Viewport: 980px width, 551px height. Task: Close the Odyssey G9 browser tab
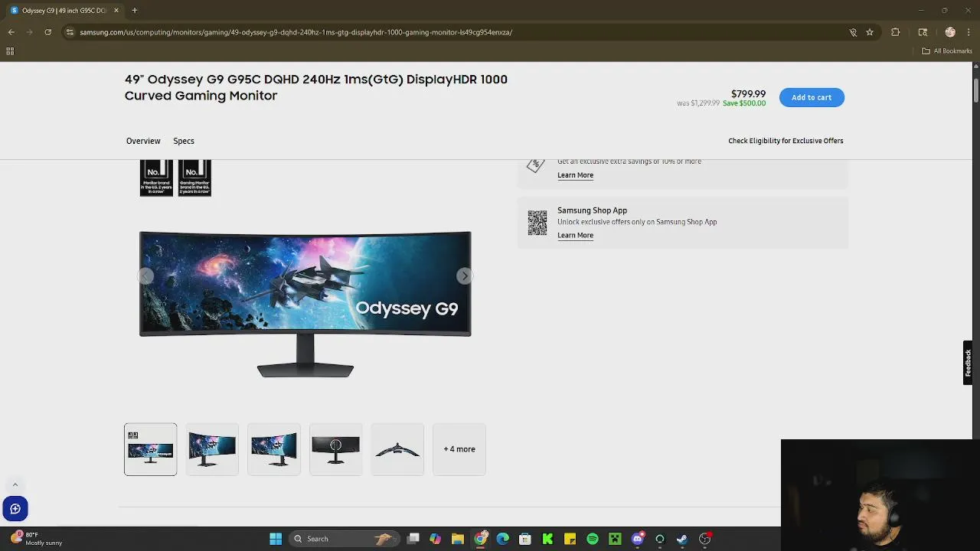pos(116,10)
